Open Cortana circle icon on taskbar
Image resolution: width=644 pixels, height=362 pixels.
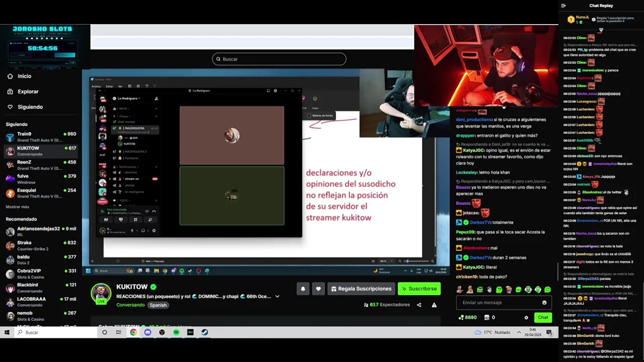[105, 332]
